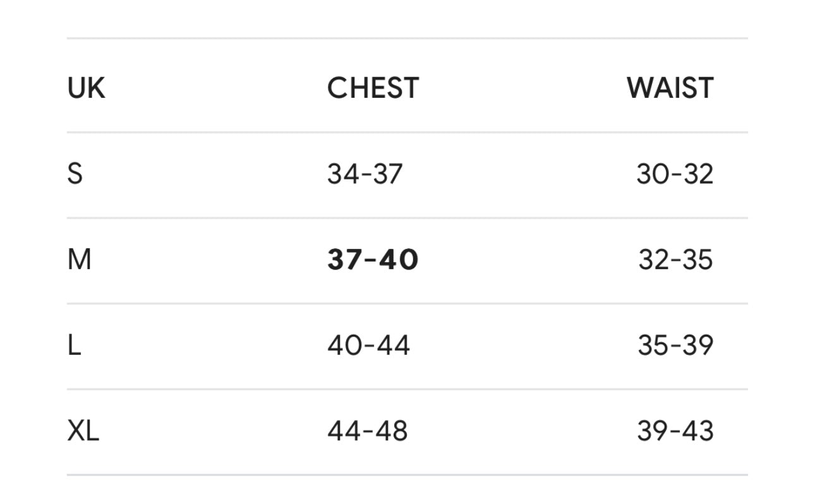
Task: Click the WAIST column header
Action: [x=670, y=88]
